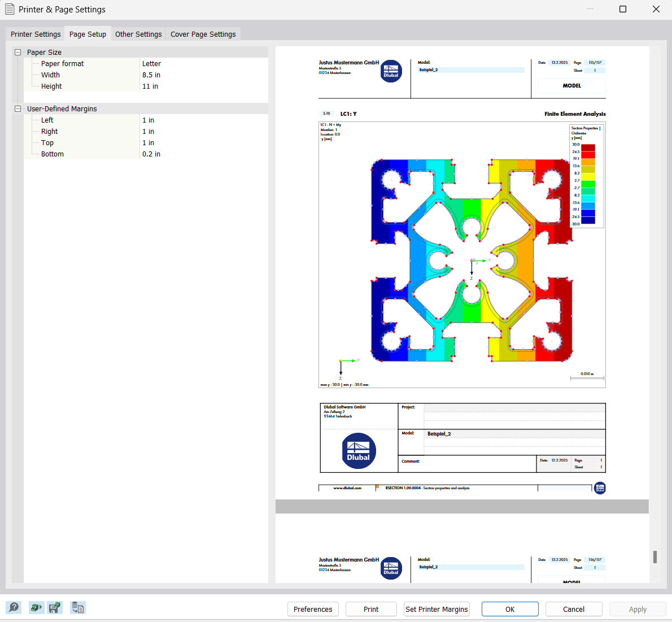672x622 pixels.
Task: Open the Other Settings tab
Action: pyautogui.click(x=138, y=34)
